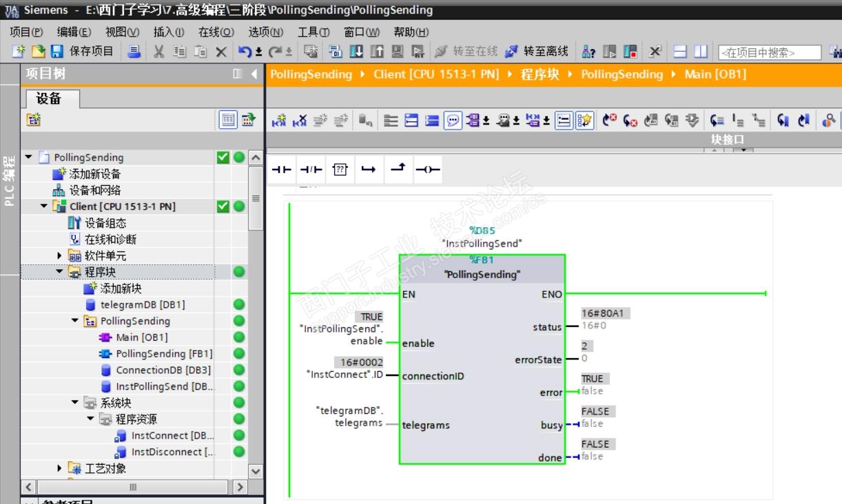Collapse the 程序块 node

60,271
